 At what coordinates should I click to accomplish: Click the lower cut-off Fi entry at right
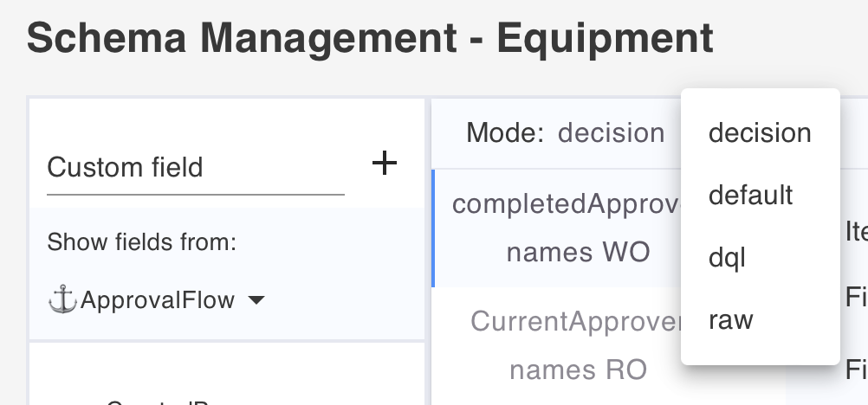pyautogui.click(x=857, y=369)
